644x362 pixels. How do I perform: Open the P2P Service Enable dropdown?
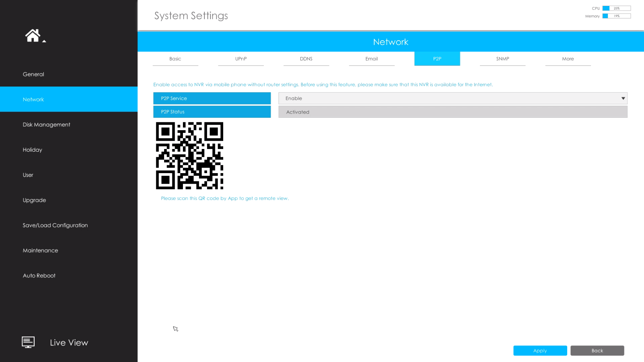(453, 98)
